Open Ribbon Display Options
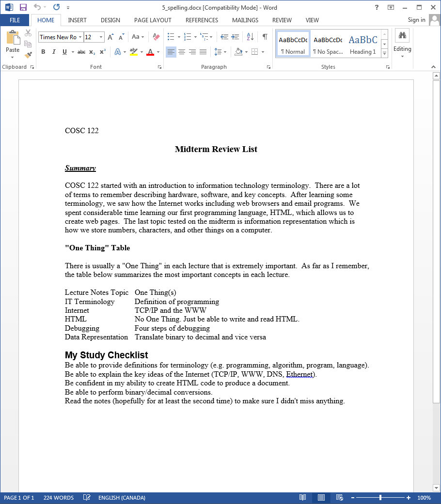This screenshot has width=441, height=504. click(x=391, y=7)
